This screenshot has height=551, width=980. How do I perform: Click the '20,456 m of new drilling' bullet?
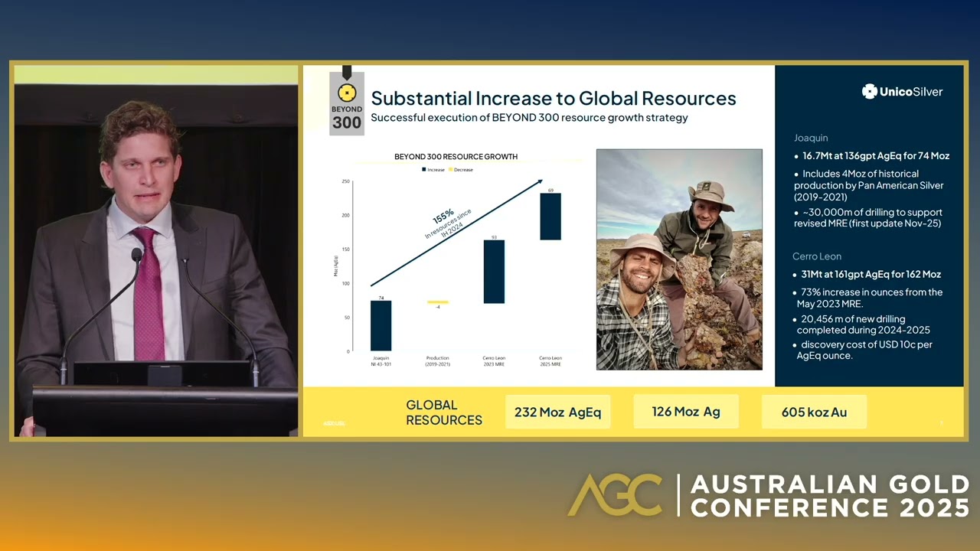pos(863,324)
